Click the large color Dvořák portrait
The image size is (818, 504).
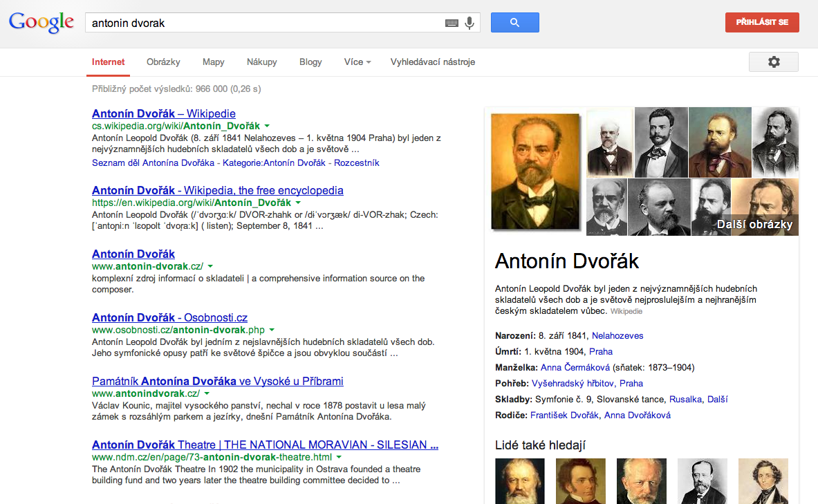(x=535, y=171)
